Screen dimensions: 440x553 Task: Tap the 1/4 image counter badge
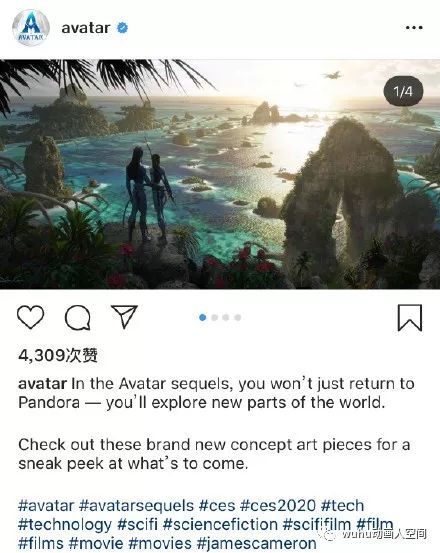(x=403, y=91)
